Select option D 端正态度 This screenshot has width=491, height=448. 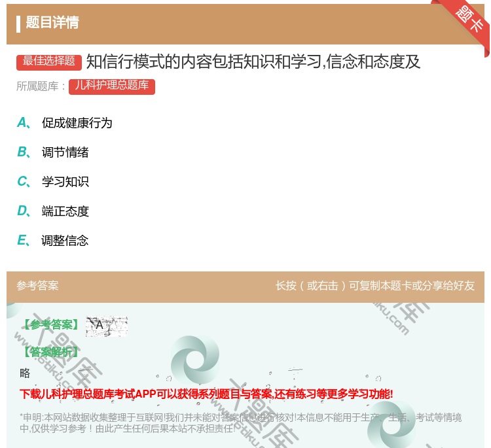coord(53,211)
